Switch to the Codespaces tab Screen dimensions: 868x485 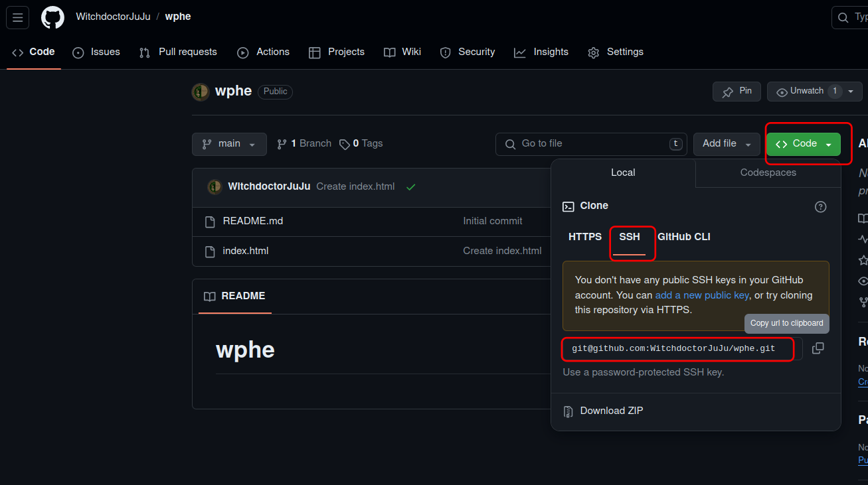click(x=768, y=173)
